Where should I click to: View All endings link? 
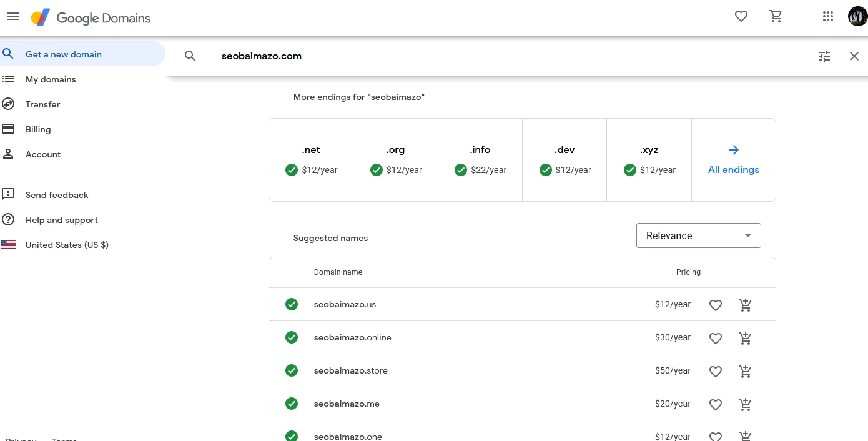(734, 170)
